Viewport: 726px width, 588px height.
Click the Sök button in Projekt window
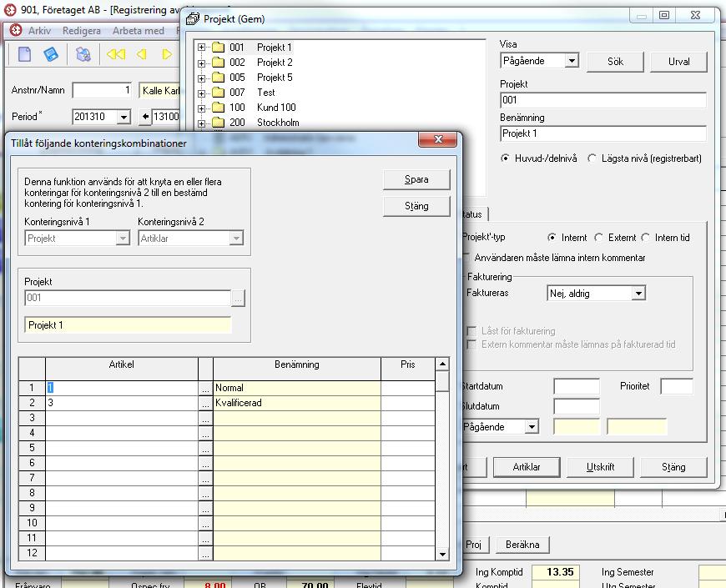click(615, 62)
